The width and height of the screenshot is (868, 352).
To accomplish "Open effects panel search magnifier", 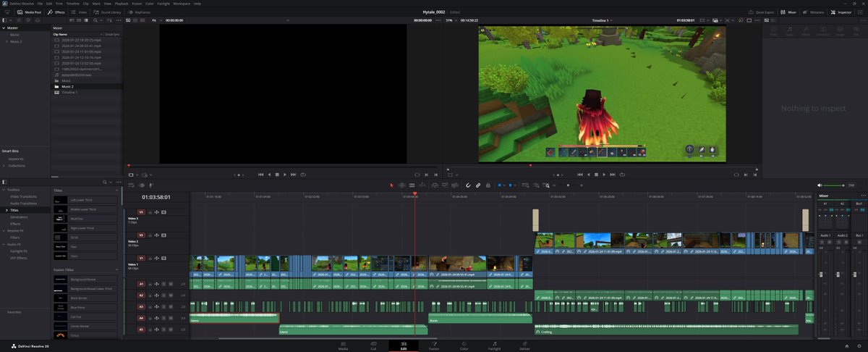I will 106,182.
